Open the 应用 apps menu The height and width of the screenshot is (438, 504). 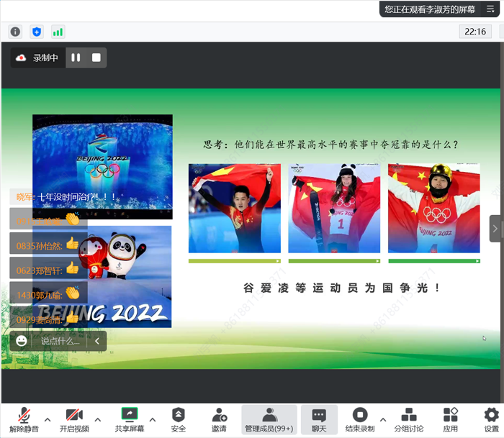tap(450, 420)
